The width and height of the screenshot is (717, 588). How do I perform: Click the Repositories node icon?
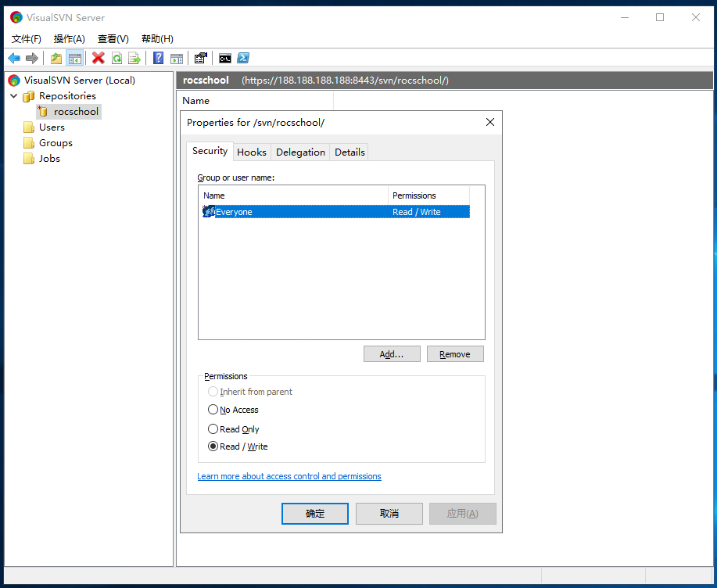[28, 96]
